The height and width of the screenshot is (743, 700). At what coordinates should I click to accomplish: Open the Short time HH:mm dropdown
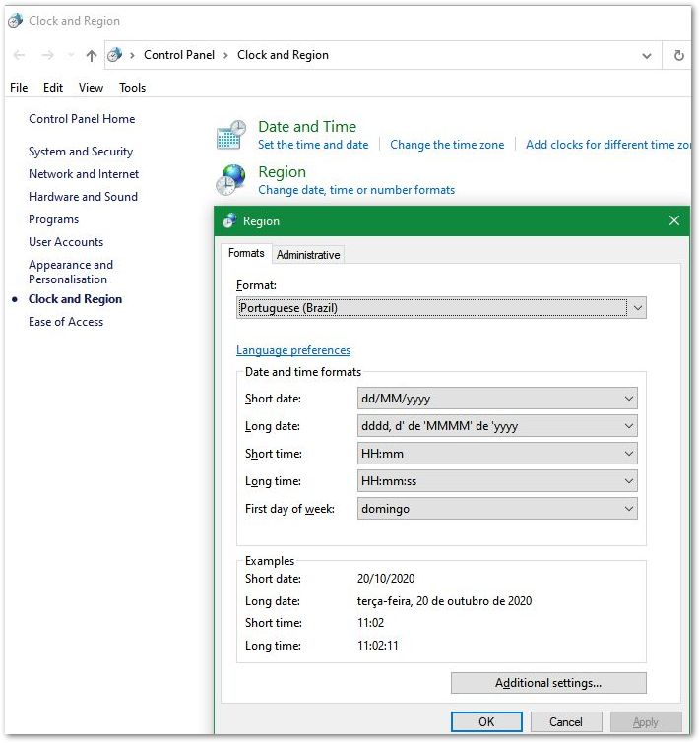pyautogui.click(x=497, y=454)
